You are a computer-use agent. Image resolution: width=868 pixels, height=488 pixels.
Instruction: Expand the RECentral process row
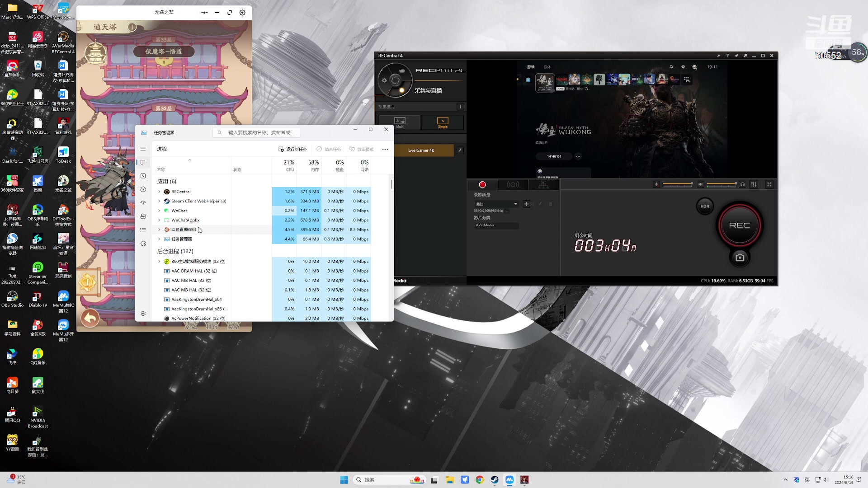point(159,192)
